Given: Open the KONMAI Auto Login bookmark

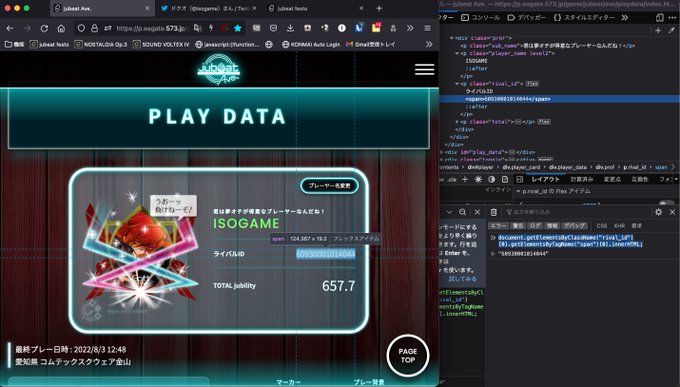Looking at the screenshot, I should click(x=311, y=44).
